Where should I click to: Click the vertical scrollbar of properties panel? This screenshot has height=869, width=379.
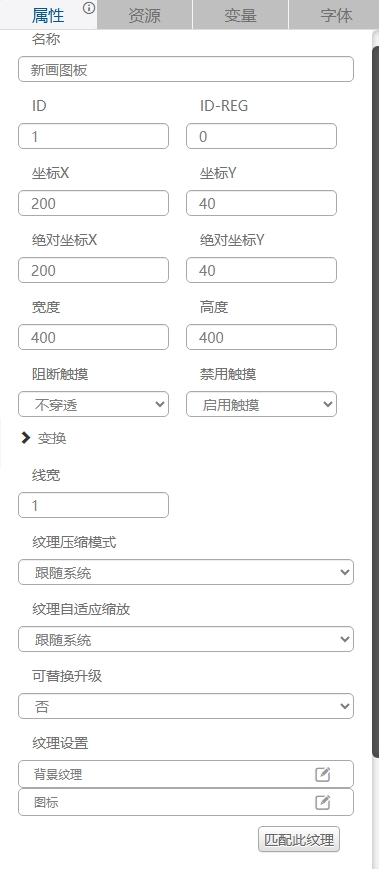coord(376,402)
